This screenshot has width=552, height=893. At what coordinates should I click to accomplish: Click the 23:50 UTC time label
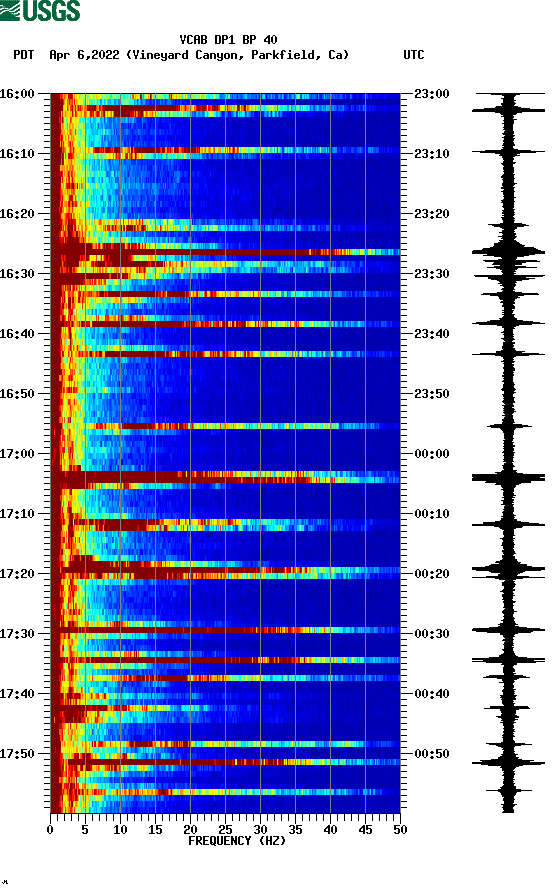tap(432, 394)
